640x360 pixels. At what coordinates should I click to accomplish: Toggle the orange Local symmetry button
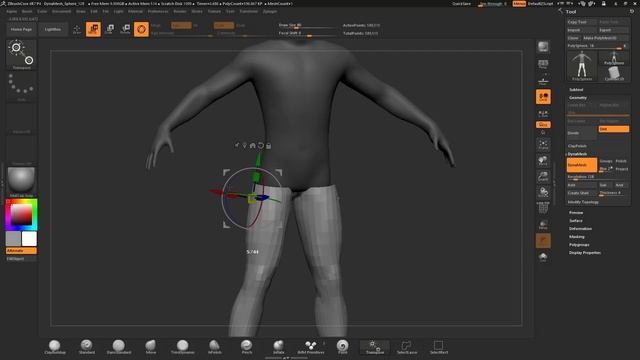coord(543,97)
